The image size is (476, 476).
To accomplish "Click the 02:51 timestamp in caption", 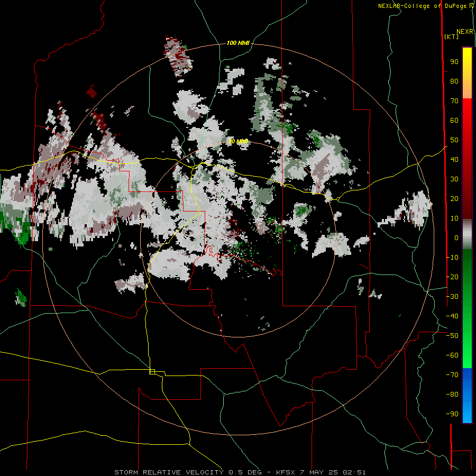I will (x=354, y=472).
